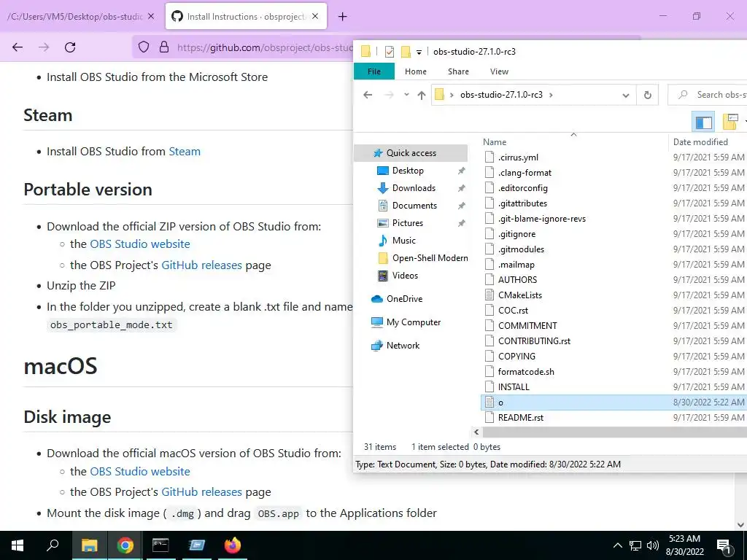Select the README.rst file
Screen dimensions: 747x560
tap(520, 418)
